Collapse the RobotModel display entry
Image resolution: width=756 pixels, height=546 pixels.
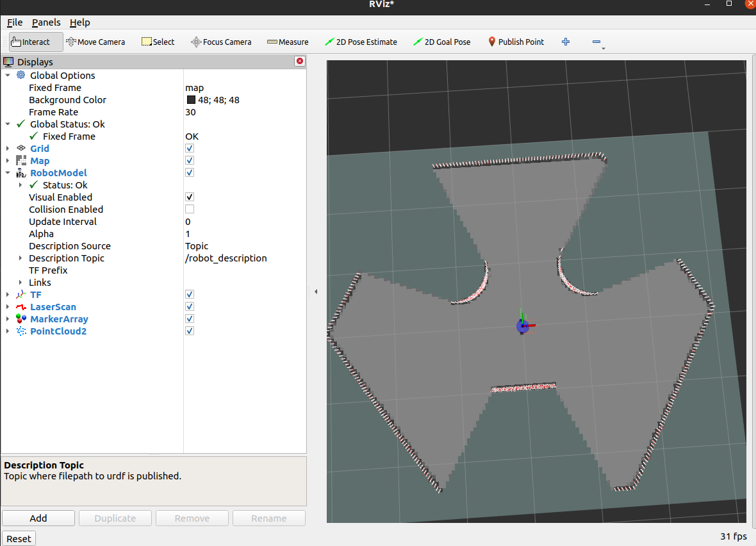(8, 173)
